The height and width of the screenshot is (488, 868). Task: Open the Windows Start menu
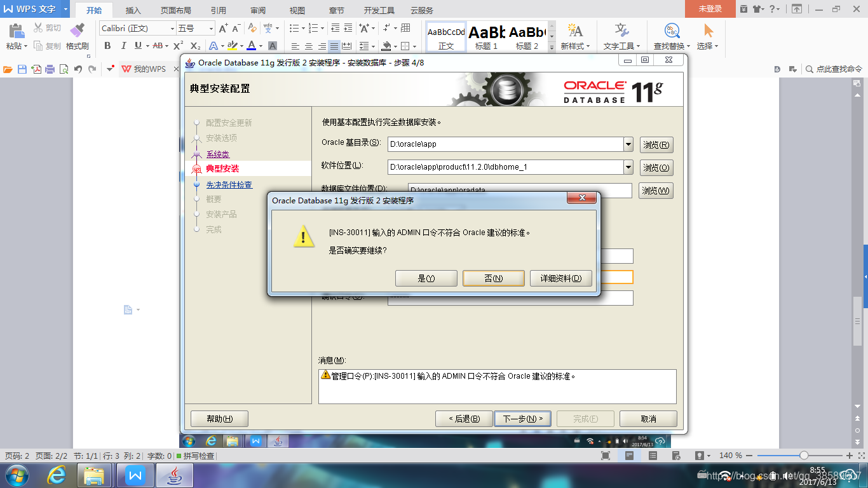point(16,475)
